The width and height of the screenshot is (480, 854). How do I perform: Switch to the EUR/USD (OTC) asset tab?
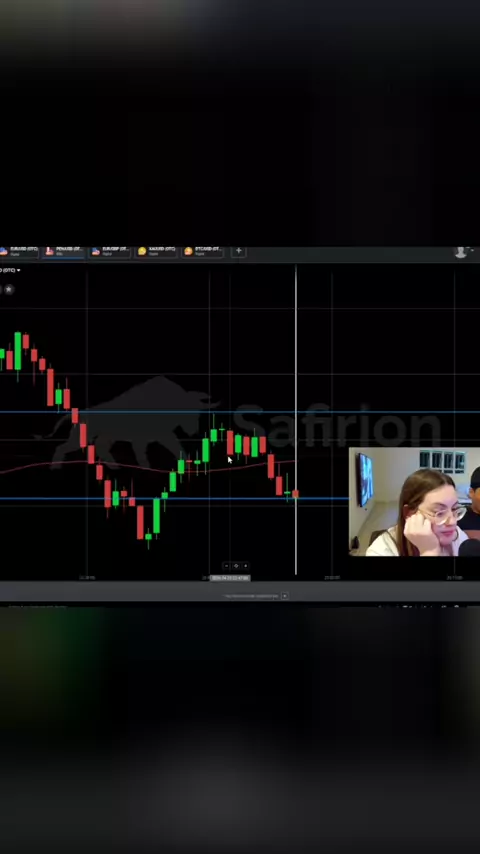tap(19, 251)
